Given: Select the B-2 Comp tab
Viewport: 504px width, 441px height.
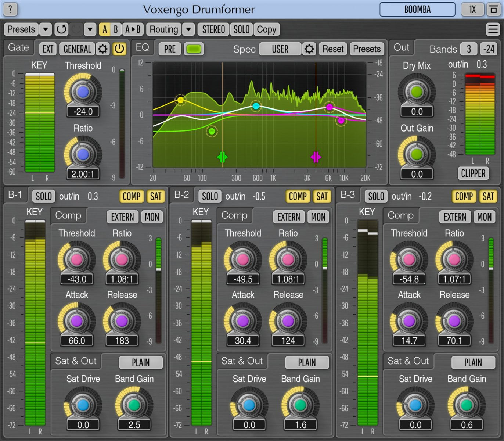Looking at the screenshot, I should 234,215.
